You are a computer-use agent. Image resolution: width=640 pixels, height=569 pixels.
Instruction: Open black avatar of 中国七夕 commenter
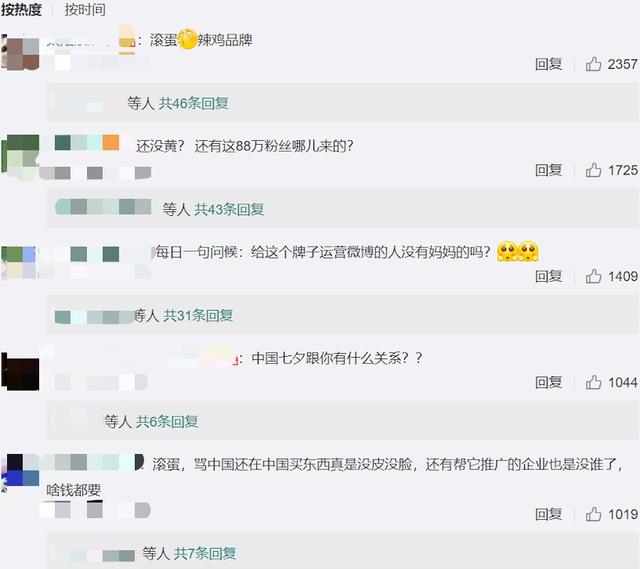[20, 372]
